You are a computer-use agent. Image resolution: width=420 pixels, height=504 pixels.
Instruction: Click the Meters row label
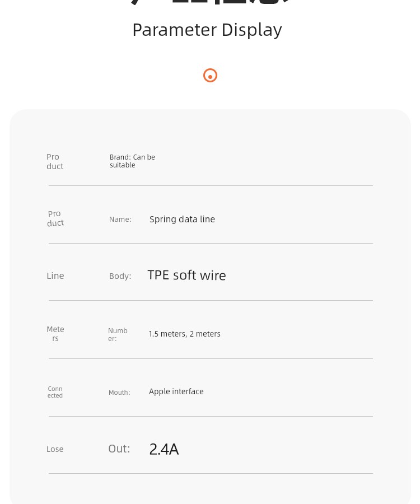tap(55, 334)
